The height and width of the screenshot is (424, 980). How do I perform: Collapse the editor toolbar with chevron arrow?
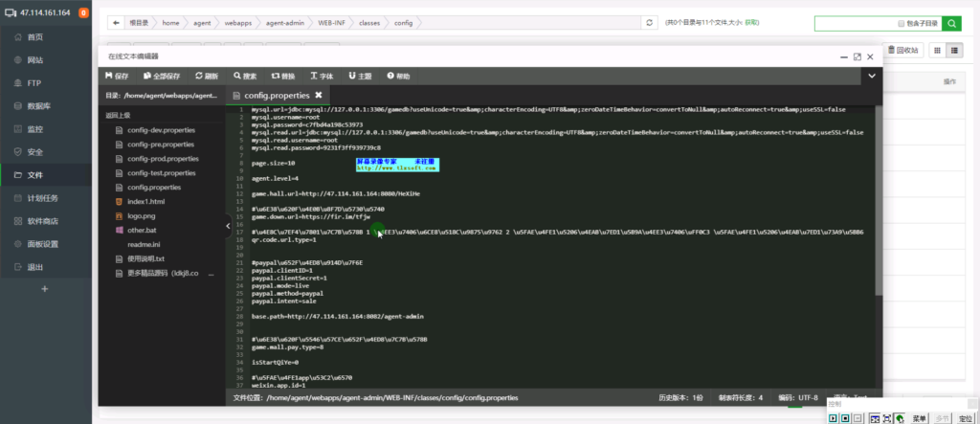[872, 75]
